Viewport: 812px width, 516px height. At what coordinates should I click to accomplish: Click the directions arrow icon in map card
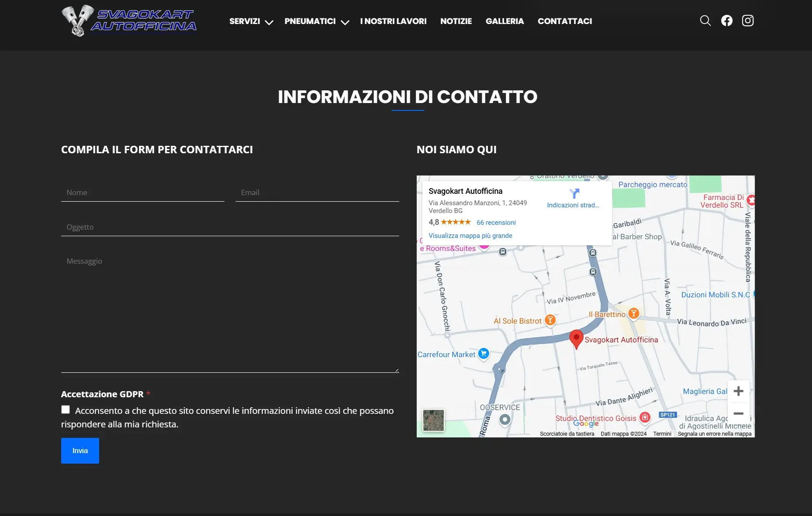(574, 193)
